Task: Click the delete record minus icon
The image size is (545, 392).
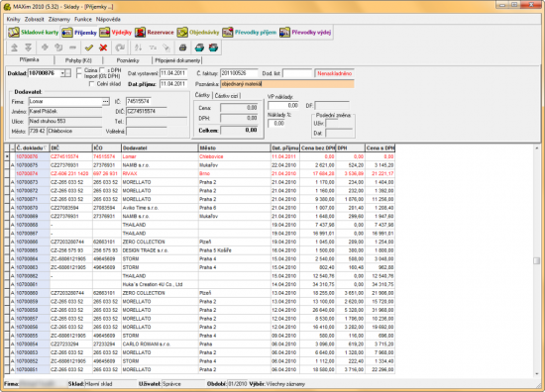Action: tap(72, 48)
